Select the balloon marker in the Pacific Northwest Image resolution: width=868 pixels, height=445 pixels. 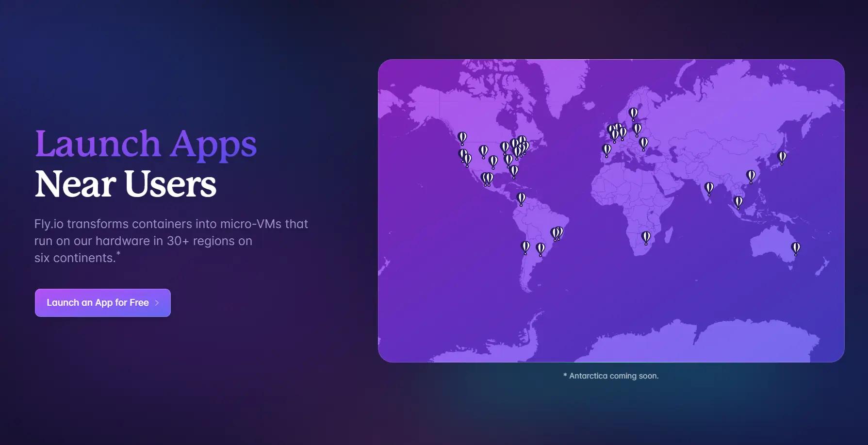(462, 138)
